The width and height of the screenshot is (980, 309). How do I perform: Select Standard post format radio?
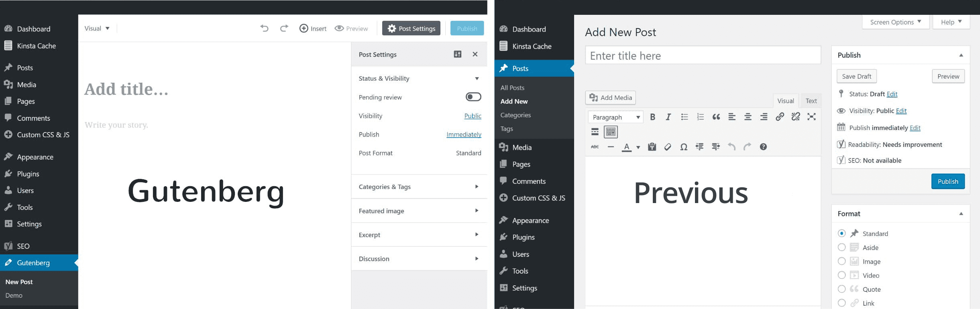(842, 233)
